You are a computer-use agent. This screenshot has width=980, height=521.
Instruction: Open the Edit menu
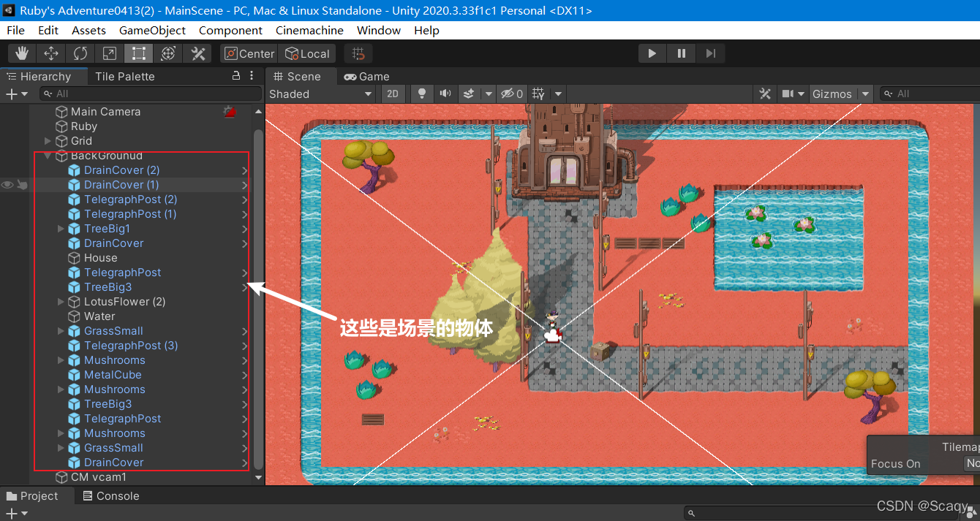point(48,30)
